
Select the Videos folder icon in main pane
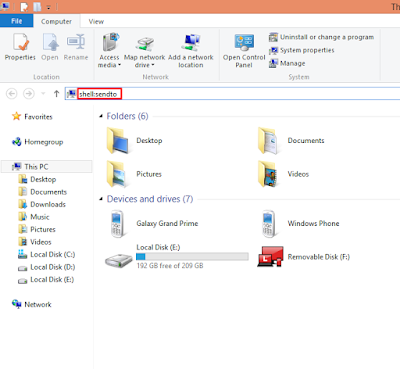(268, 174)
